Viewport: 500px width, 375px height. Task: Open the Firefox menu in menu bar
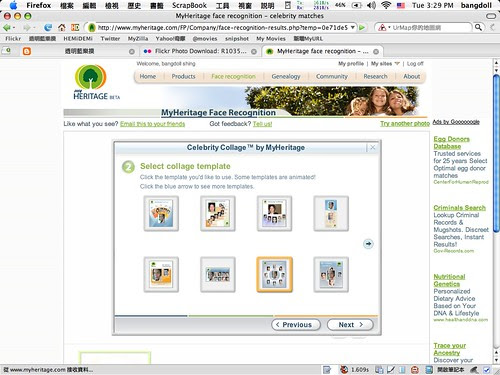tap(39, 5)
